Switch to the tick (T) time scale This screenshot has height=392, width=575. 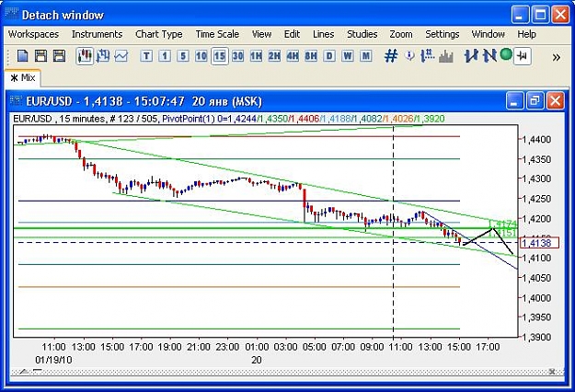(x=146, y=56)
